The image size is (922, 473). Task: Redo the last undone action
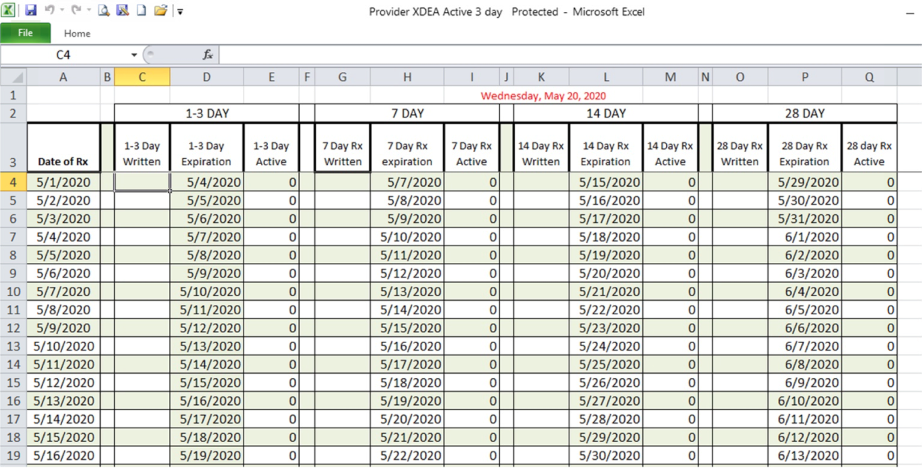point(76,11)
